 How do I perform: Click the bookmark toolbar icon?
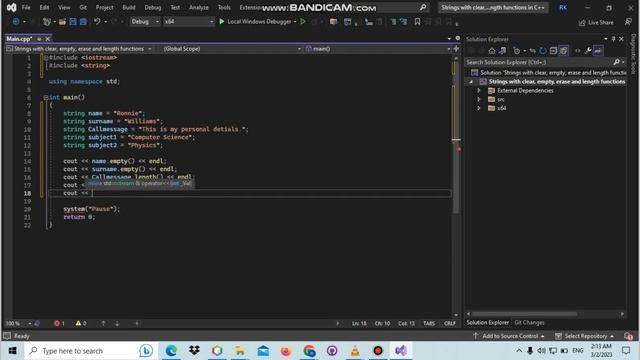[417, 22]
